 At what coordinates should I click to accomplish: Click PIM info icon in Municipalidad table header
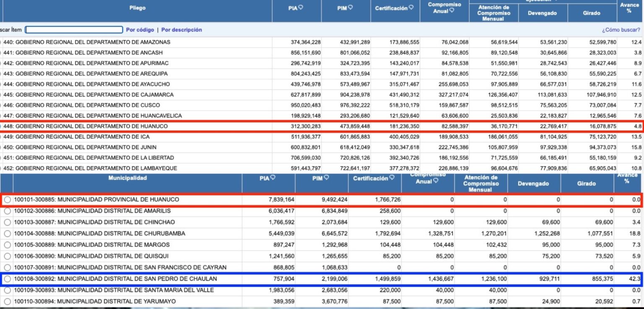point(326,177)
